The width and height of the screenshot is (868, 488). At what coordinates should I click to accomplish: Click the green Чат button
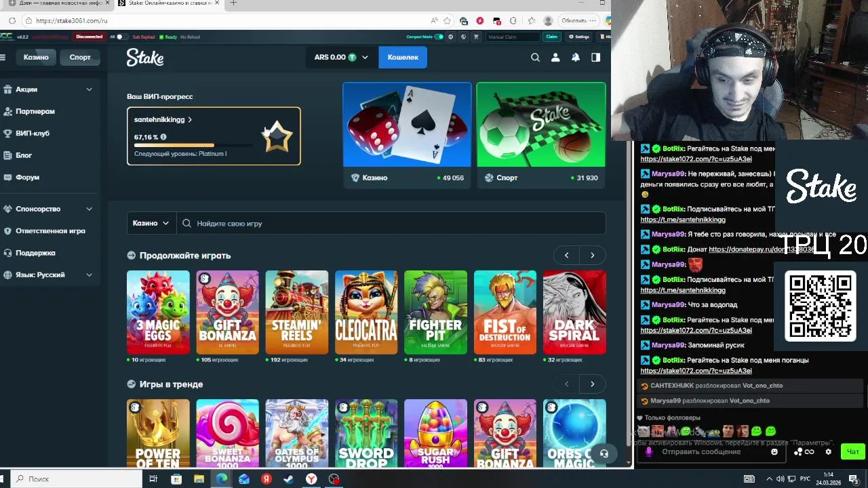tap(853, 452)
